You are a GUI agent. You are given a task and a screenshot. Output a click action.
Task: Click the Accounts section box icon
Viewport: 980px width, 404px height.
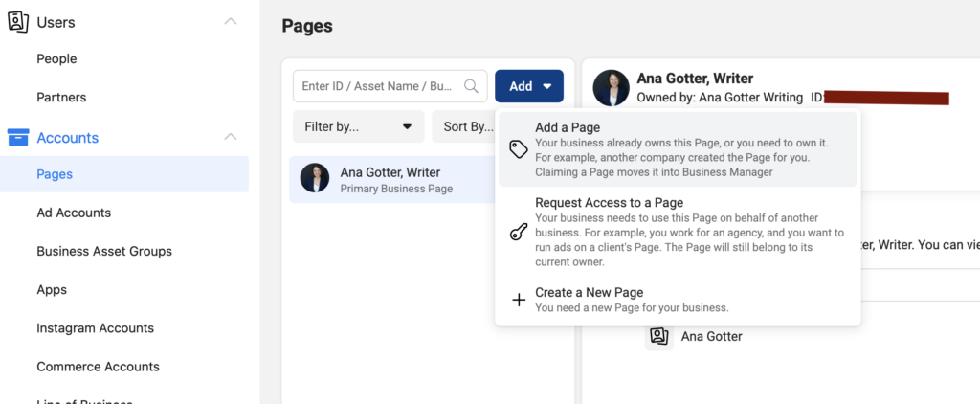click(18, 138)
